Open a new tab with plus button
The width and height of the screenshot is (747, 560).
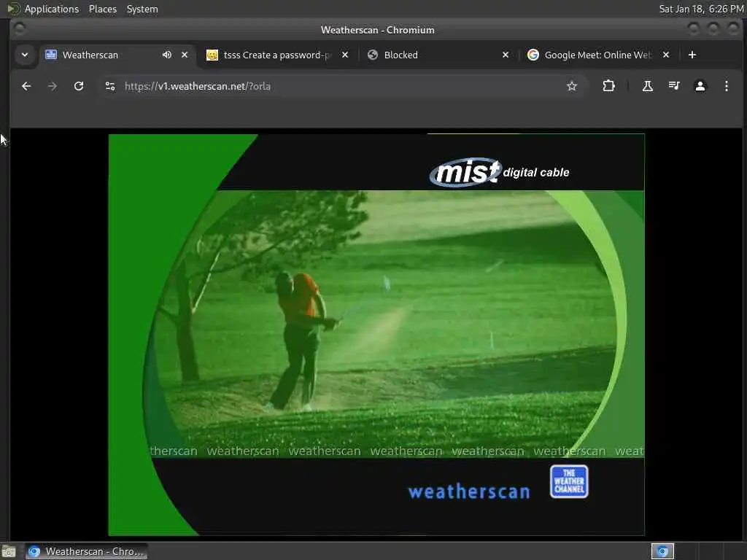pos(692,55)
